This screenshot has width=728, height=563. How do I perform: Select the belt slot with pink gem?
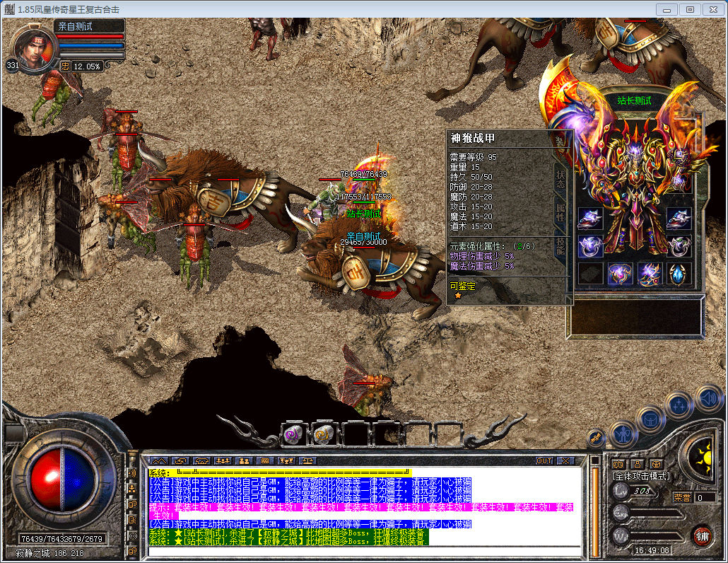pyautogui.click(x=621, y=274)
